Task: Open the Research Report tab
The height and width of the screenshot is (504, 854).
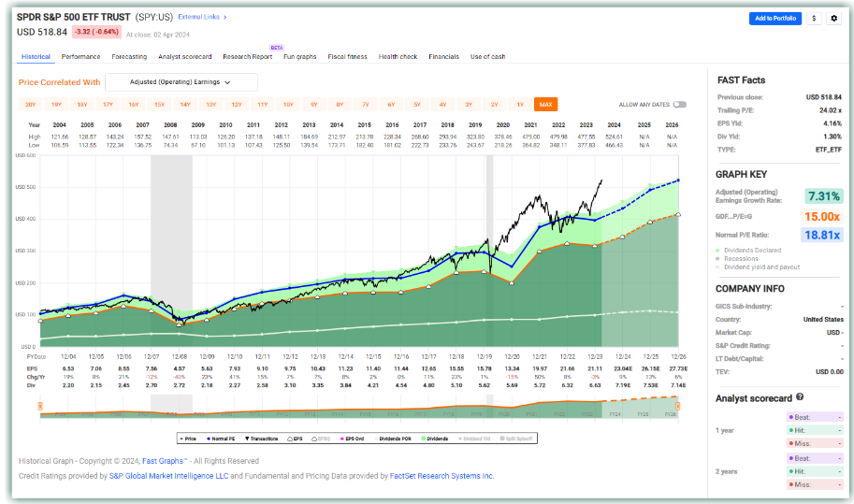Action: (247, 57)
